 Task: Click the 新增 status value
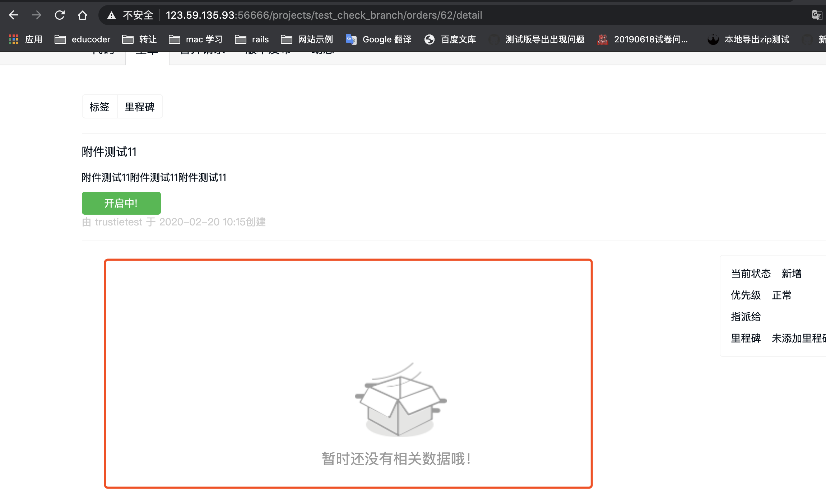click(x=792, y=274)
